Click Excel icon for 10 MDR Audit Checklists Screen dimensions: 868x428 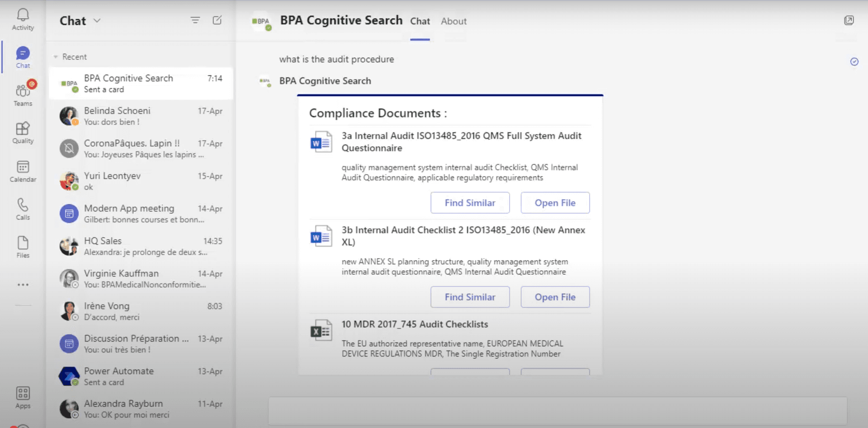click(x=321, y=330)
